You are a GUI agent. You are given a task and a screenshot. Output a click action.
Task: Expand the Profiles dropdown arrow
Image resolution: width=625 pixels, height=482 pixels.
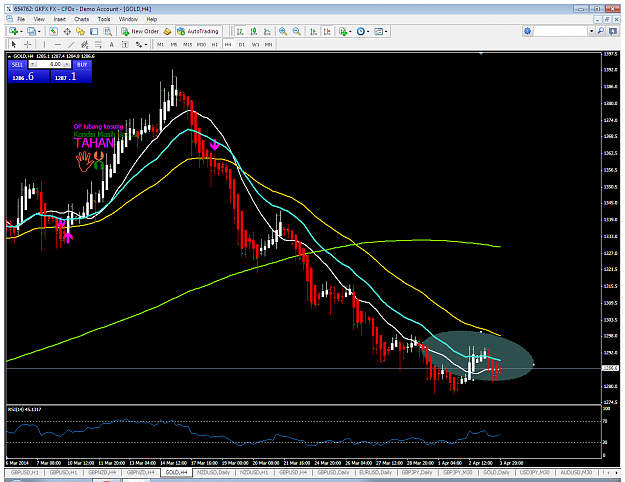(x=39, y=31)
